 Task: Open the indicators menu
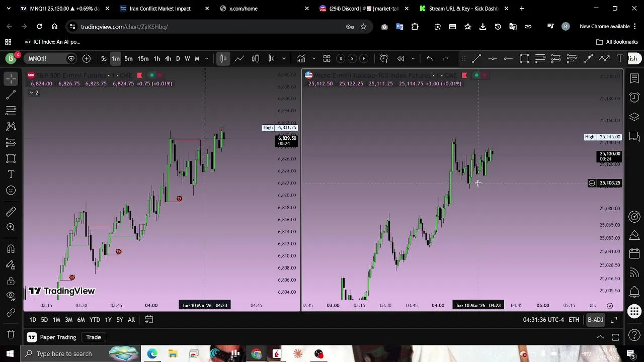click(x=301, y=59)
